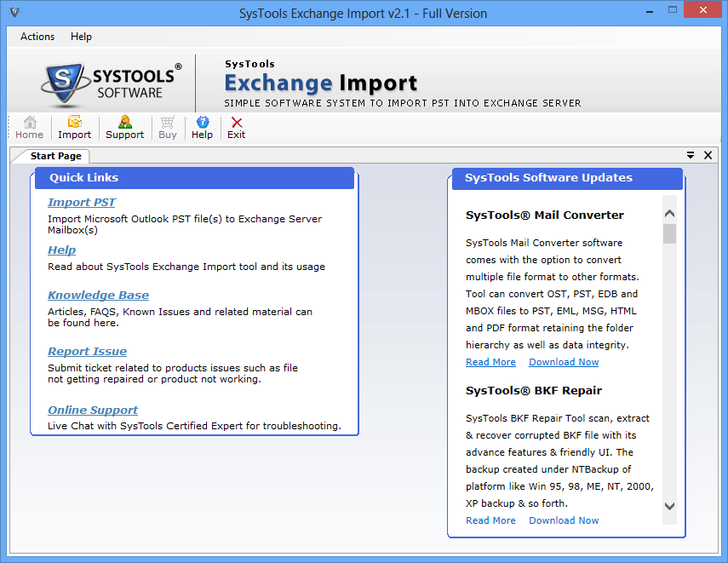
Task: Click the Report Issue link
Action: click(88, 351)
